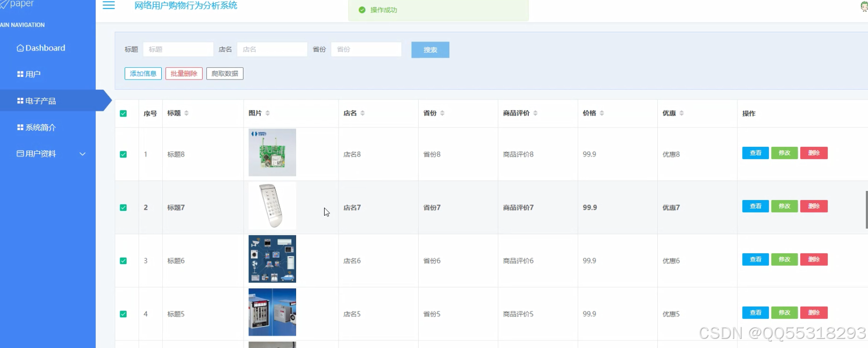Sort by 图片 column arrows
Screen dimensions: 868x348
[x=268, y=113]
